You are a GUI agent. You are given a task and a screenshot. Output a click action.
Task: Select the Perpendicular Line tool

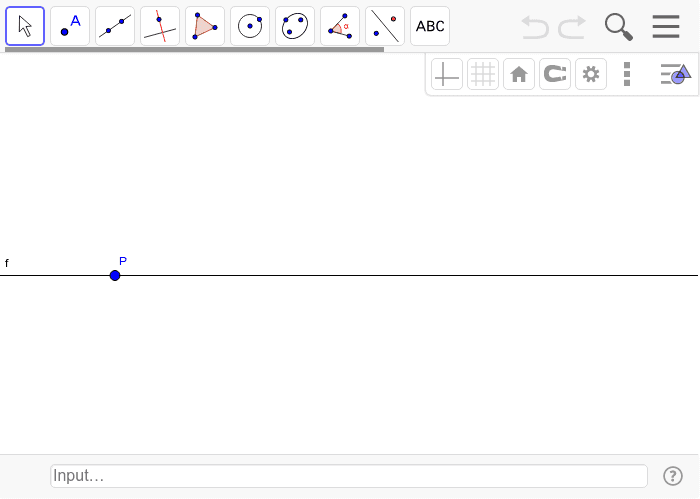pyautogui.click(x=160, y=26)
